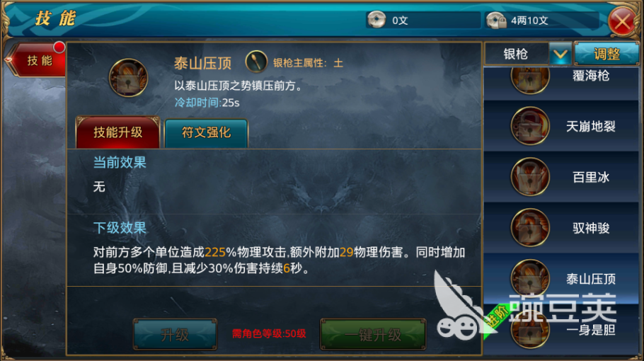The image size is (644, 361).
Task: Click the large 泰山压顶 skill portrait icon
Action: click(x=128, y=78)
